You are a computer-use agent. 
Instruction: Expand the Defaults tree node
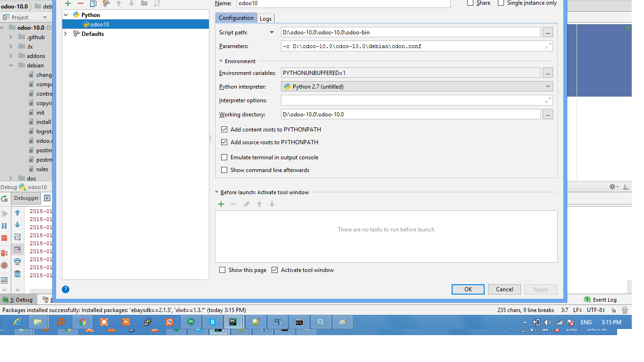(66, 34)
